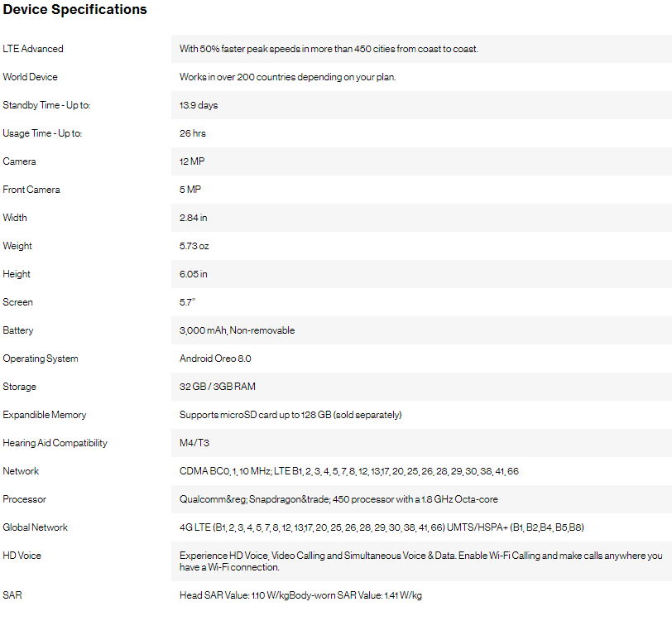672x621 pixels.
Task: Select the 12 MP camera value
Action: 192,161
